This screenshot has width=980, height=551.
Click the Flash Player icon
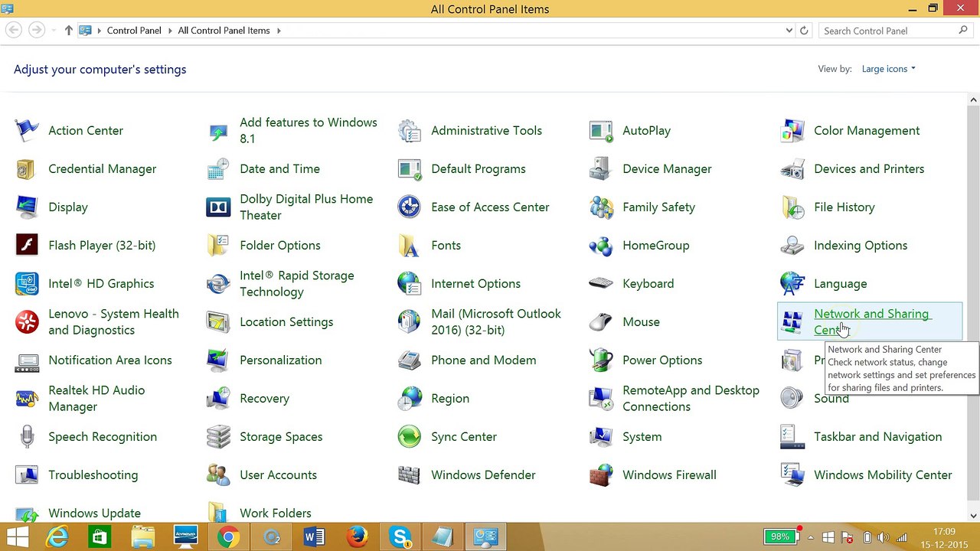[x=27, y=246]
